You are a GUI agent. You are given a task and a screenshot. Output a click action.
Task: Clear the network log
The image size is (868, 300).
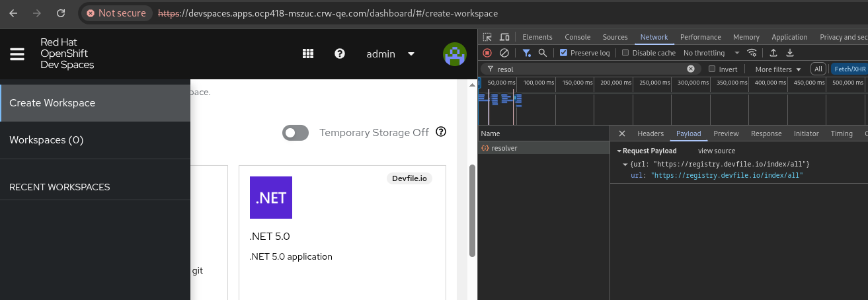point(504,53)
